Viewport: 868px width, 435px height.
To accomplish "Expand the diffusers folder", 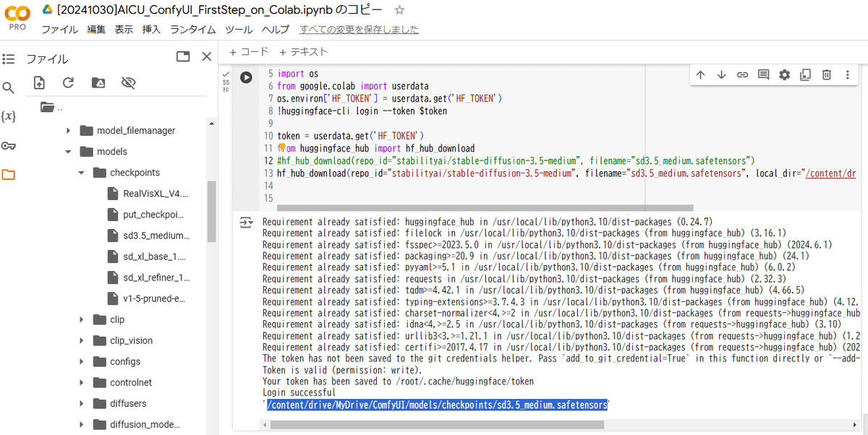I will pyautogui.click(x=82, y=403).
